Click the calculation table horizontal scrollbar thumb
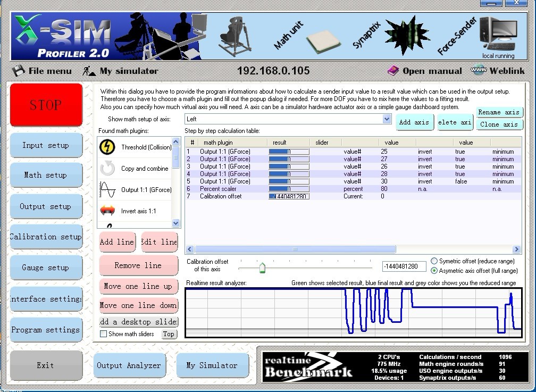The image size is (536, 392). (x=295, y=249)
